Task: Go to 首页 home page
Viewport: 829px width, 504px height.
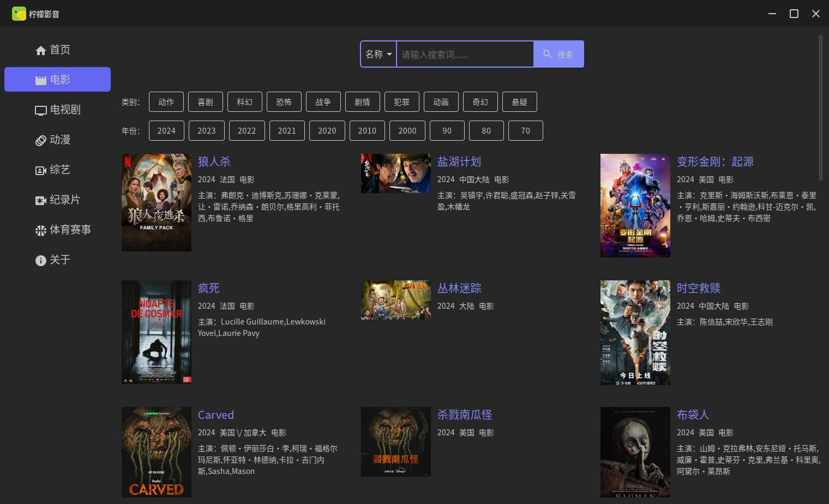Action: (x=57, y=50)
